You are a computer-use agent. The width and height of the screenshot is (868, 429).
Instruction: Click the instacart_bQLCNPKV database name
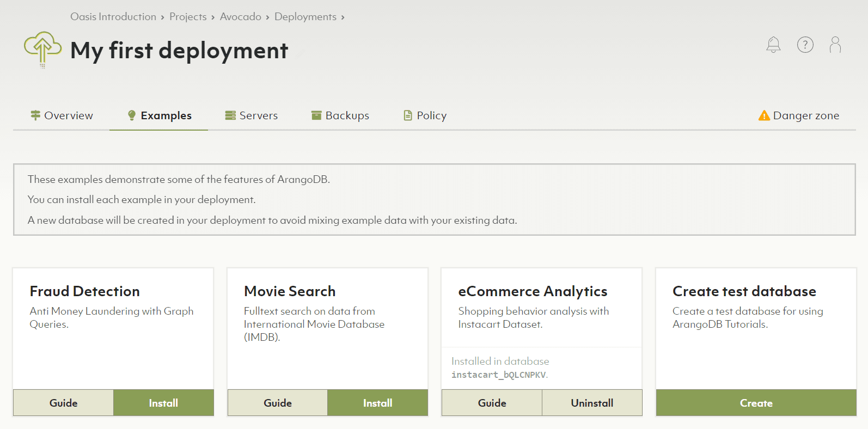click(498, 375)
